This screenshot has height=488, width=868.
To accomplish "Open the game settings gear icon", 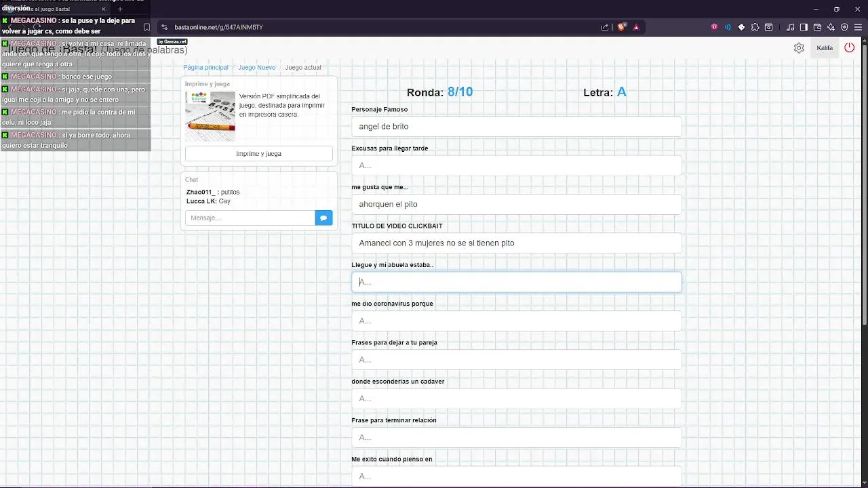I will pos(799,48).
